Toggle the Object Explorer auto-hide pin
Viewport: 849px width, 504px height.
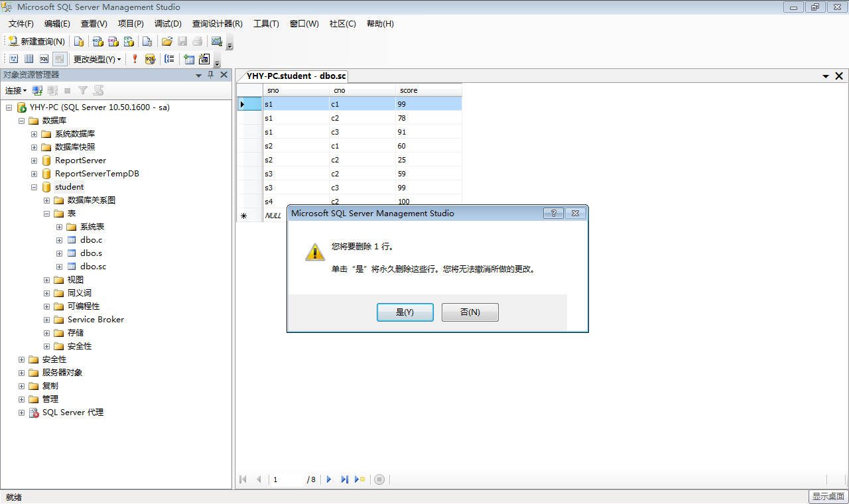[211, 75]
